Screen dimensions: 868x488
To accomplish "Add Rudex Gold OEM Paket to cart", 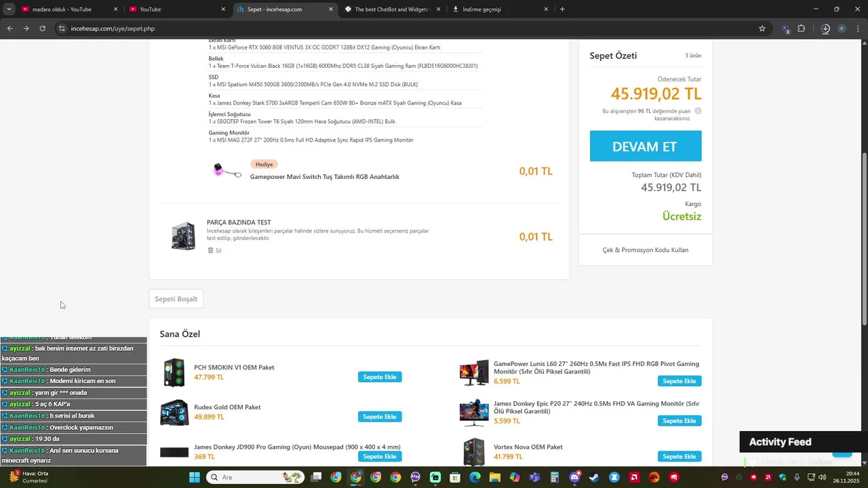I will tap(380, 417).
